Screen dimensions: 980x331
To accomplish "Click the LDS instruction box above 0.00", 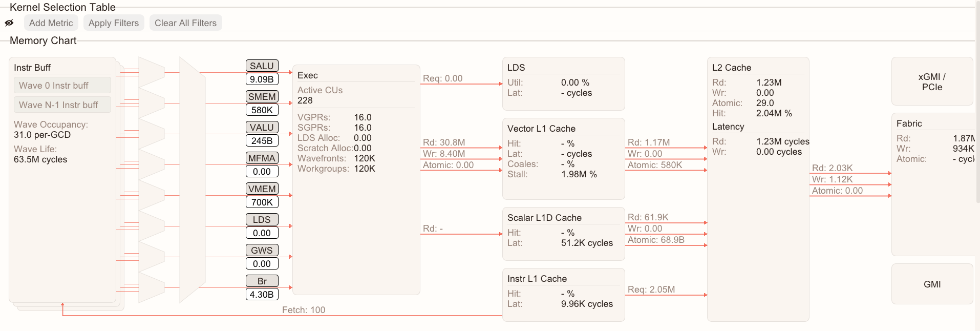I will (x=262, y=220).
